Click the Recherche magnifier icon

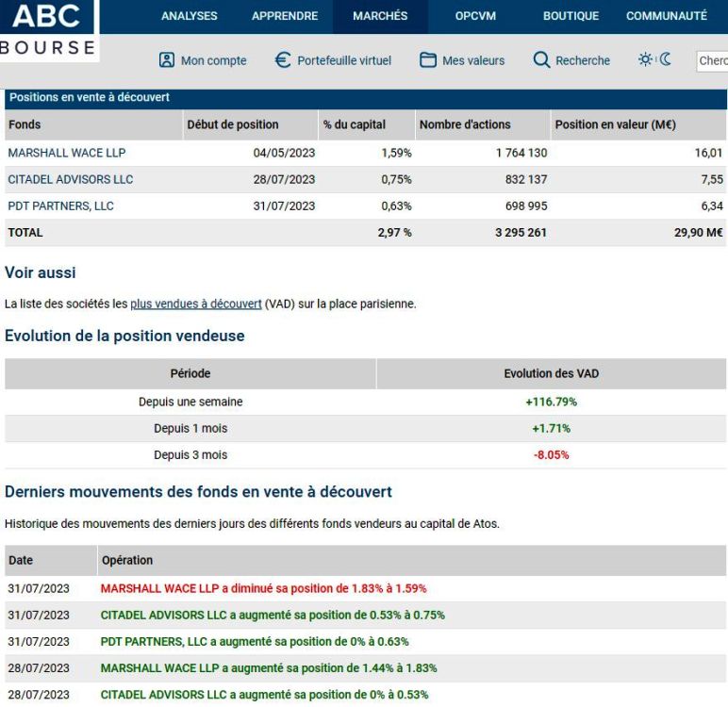541,60
